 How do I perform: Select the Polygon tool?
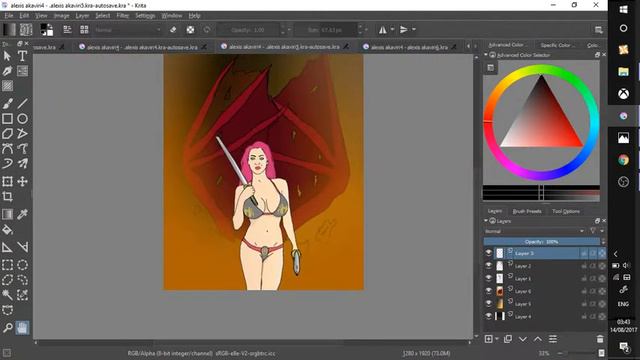[x=7, y=134]
